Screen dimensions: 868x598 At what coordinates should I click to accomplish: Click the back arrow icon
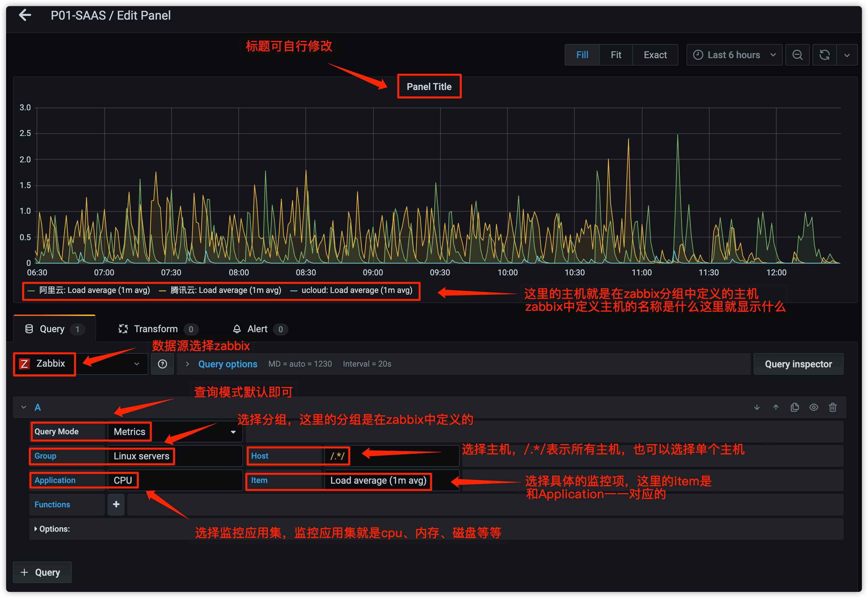(x=25, y=15)
